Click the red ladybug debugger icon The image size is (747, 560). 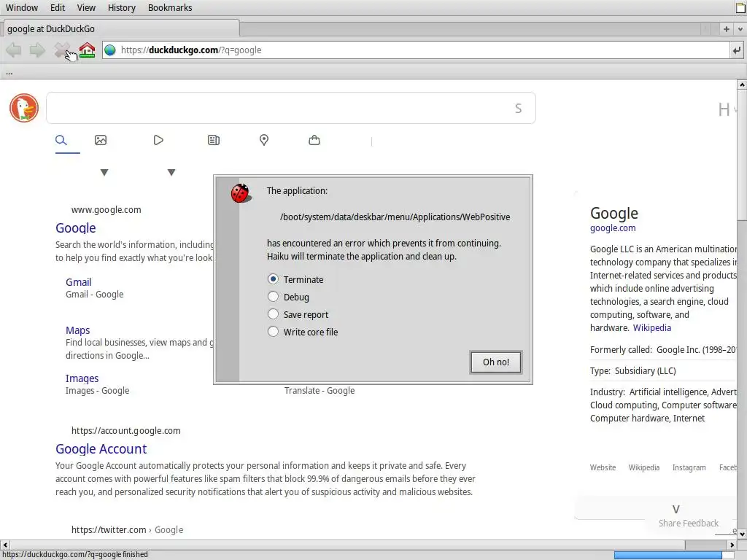(x=241, y=192)
